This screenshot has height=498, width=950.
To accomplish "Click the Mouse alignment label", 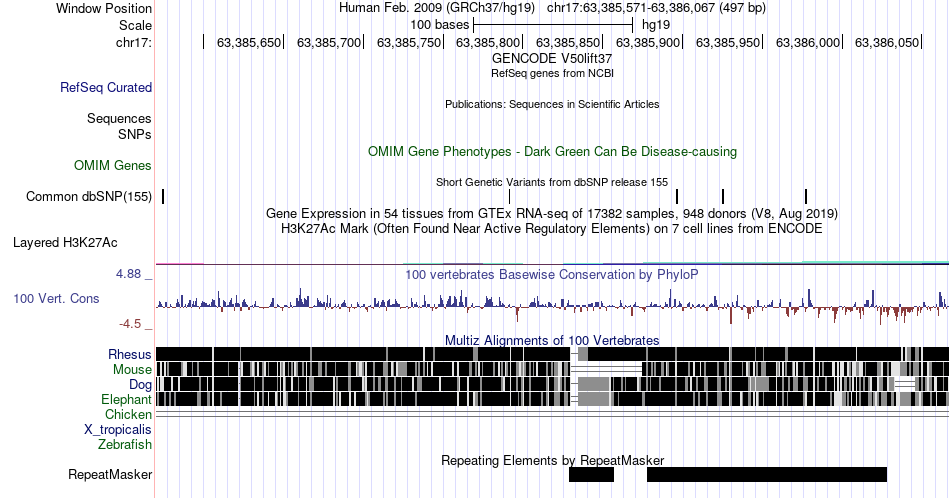I will pyautogui.click(x=132, y=370).
